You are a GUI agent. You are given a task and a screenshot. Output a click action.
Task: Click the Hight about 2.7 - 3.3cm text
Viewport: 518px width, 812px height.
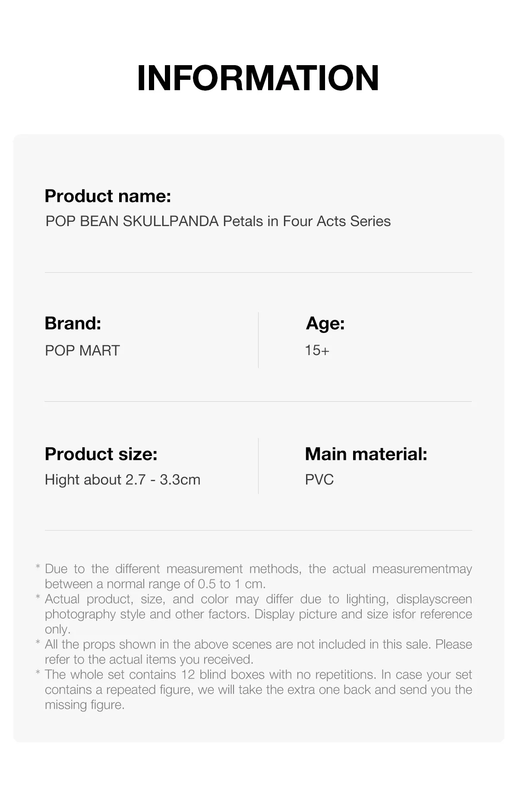click(123, 480)
